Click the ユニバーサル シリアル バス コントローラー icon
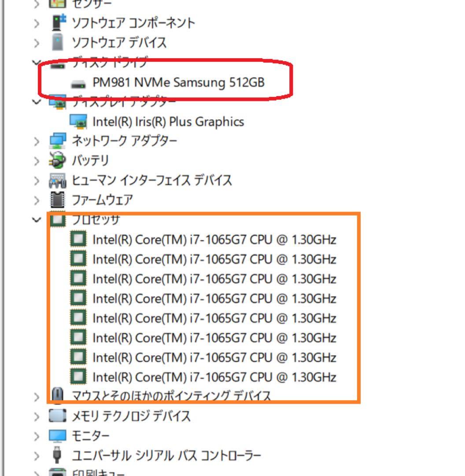 point(57,454)
